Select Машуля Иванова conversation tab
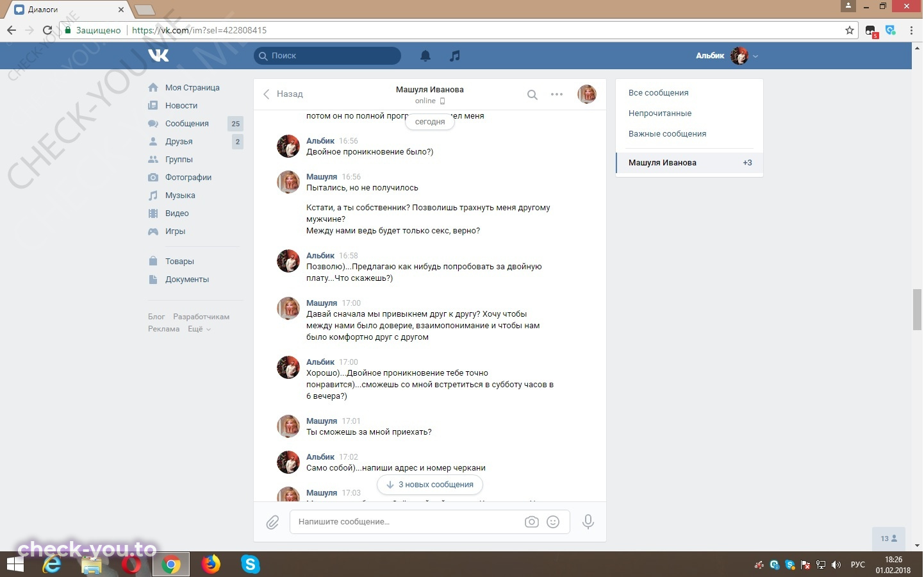Viewport: 924px width, 577px height. [x=689, y=163]
